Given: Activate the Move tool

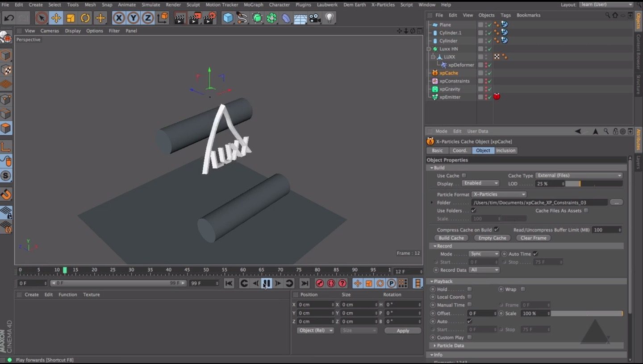Looking at the screenshot, I should tap(56, 18).
